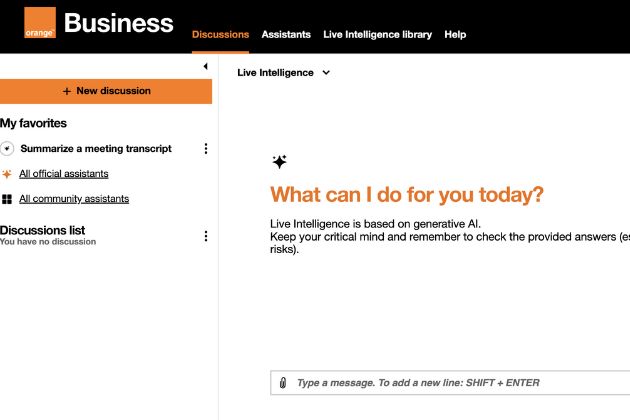Collapse the sidebar with the arrow icon
630x420 pixels.
(205, 66)
